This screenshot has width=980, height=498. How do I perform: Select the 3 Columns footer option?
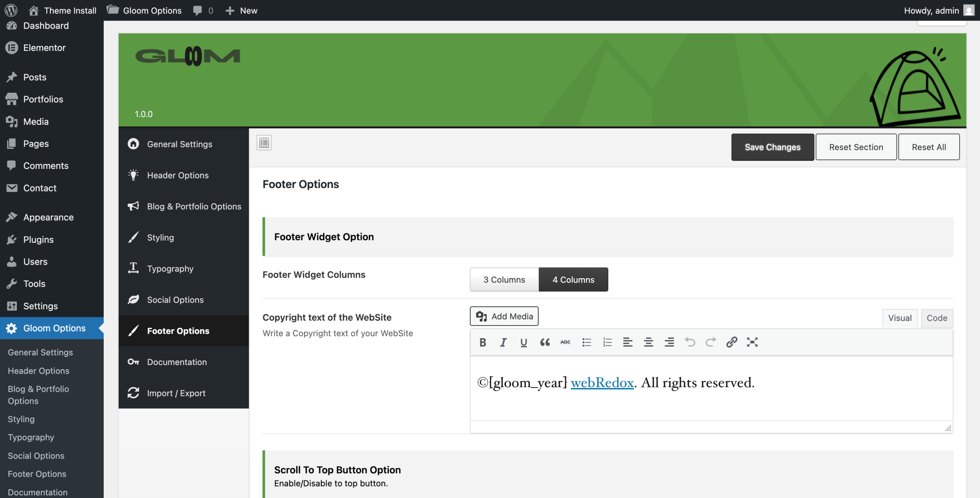(x=504, y=280)
